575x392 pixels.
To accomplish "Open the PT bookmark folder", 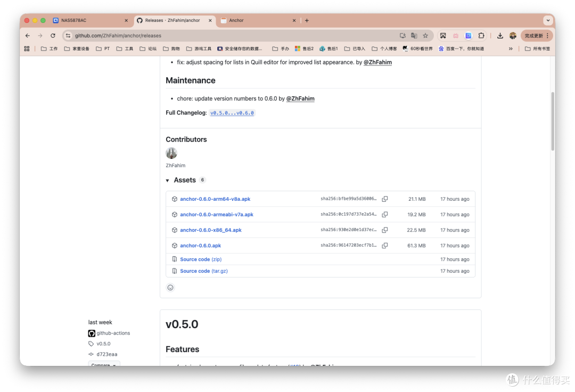I will [x=103, y=48].
